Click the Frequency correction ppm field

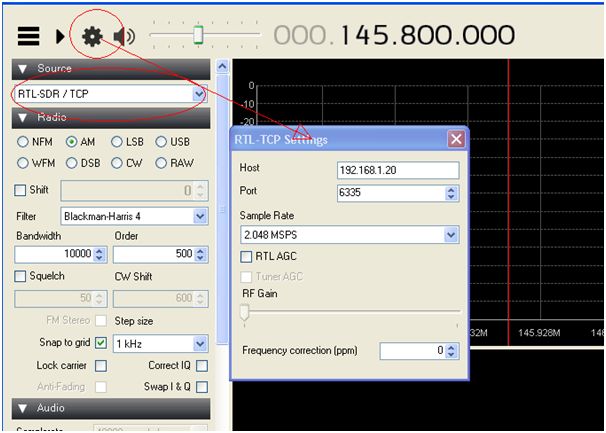pos(413,351)
